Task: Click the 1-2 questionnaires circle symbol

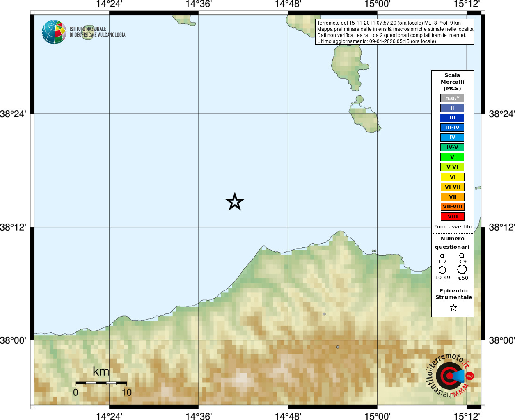Action: coord(442,256)
